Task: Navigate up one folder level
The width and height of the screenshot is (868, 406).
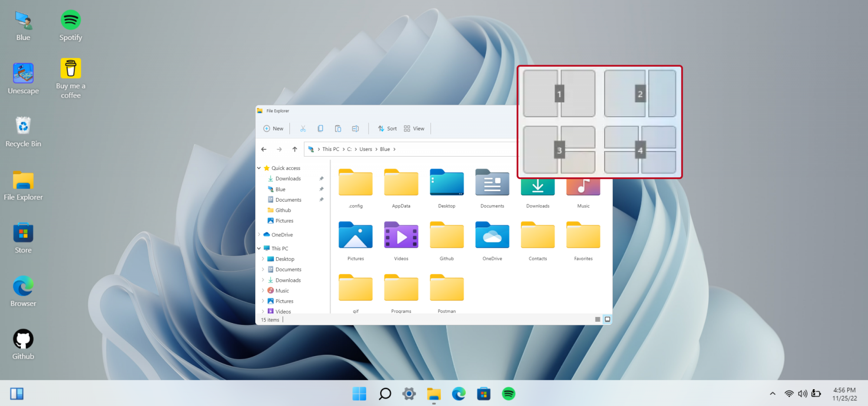Action: pyautogui.click(x=295, y=149)
